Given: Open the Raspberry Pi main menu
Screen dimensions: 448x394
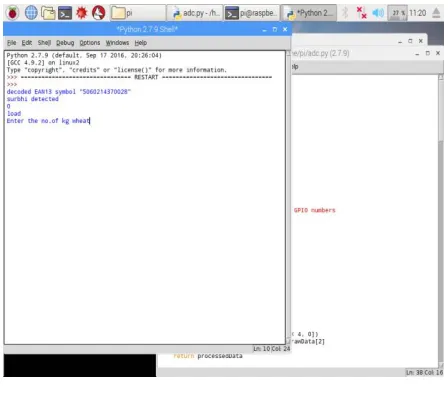Looking at the screenshot, I should point(12,13).
